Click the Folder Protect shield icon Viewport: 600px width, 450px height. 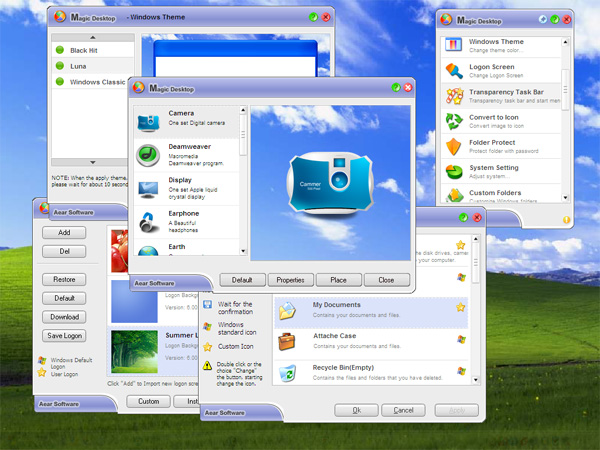(453, 146)
